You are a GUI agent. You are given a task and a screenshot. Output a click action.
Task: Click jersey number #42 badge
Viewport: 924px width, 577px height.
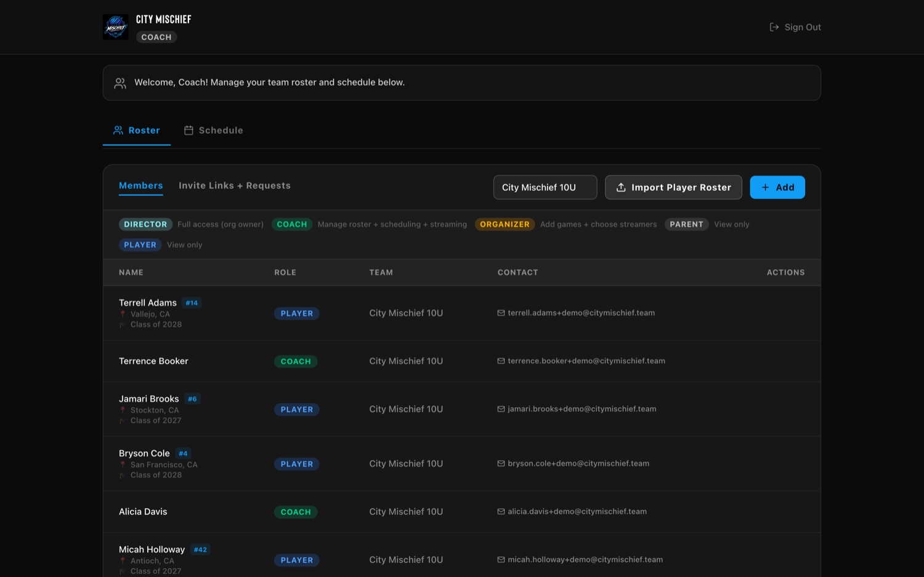(200, 550)
